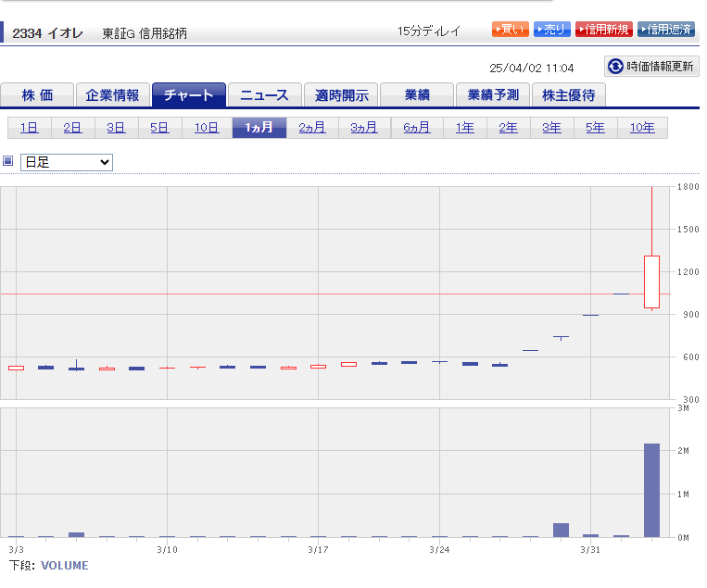Select the 3年 chart period
This screenshot has height=588, width=707.
(552, 128)
